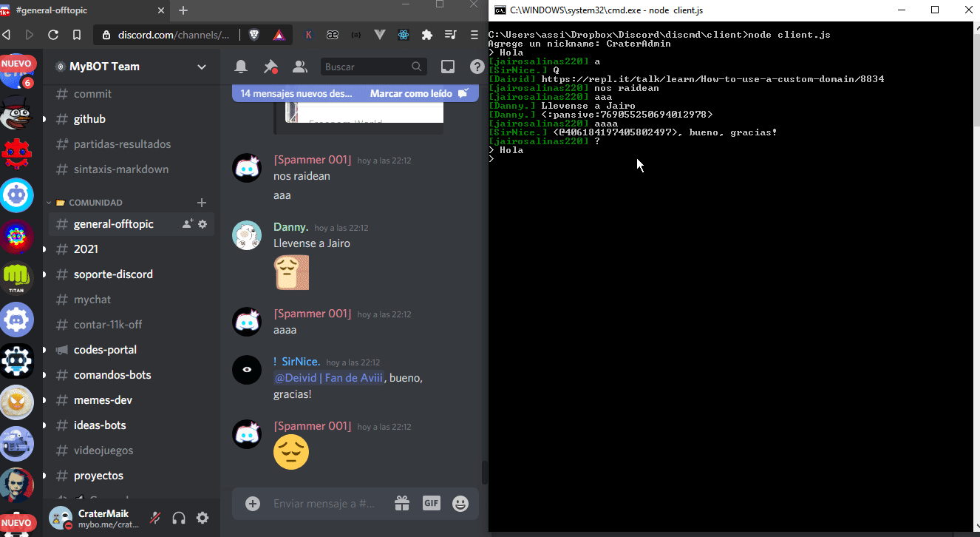Open the browser main menu
980x537 pixels.
474,35
